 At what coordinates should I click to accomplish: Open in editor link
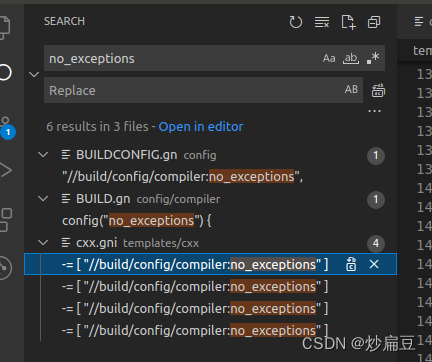201,127
